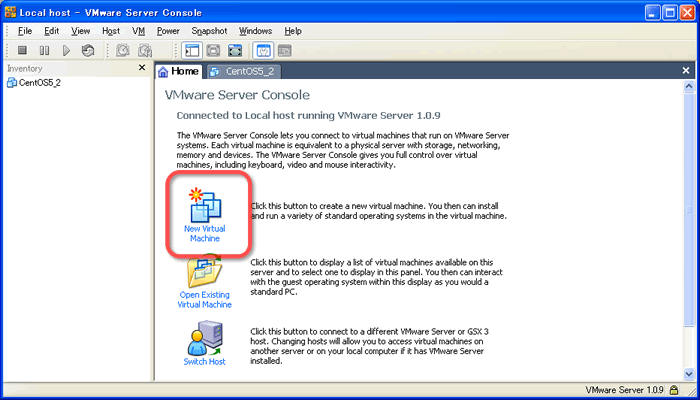Click the Home tab house icon
This screenshot has width=700, height=400.
(163, 71)
